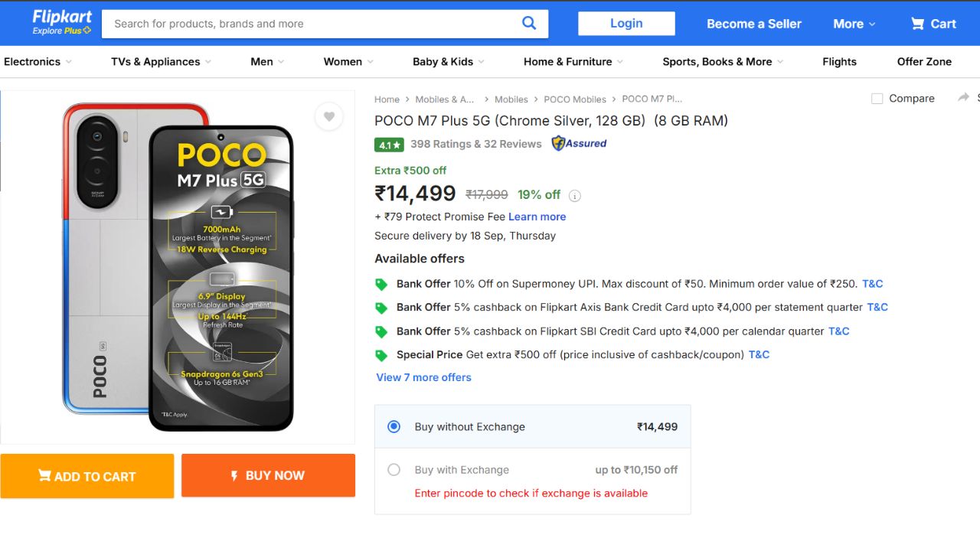Screen dimensions: 980x551
Task: Expand Sports, Books & More dropdown
Action: 723,62
